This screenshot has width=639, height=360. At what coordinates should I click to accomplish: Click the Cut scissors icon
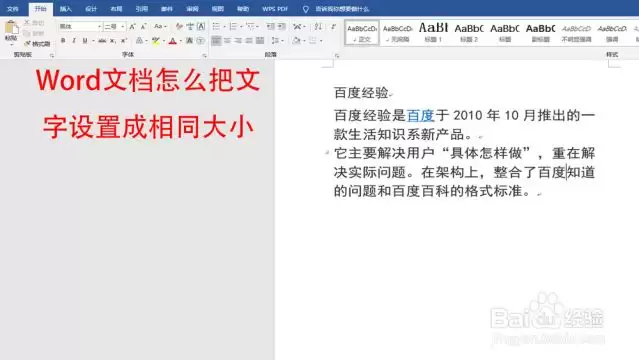click(x=27, y=22)
